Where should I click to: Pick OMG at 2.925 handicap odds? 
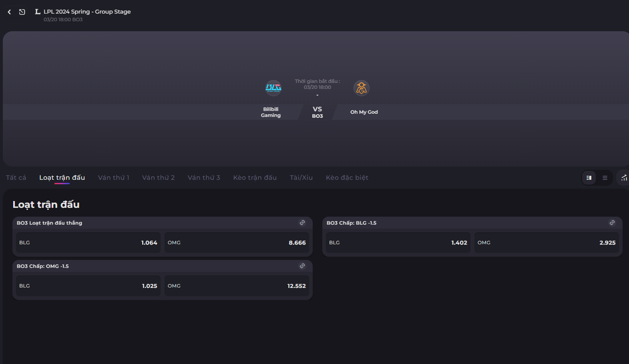[x=547, y=243]
